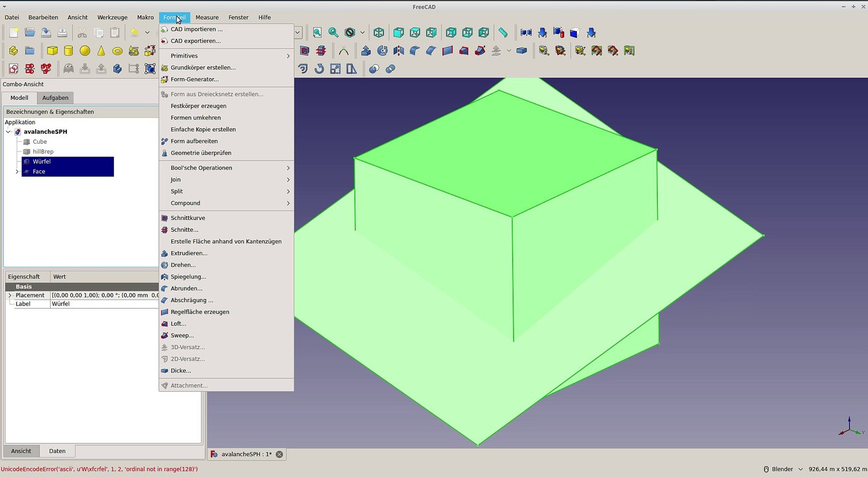Expand the Placement property row
Viewport: 868px width, 477px height.
pos(9,295)
